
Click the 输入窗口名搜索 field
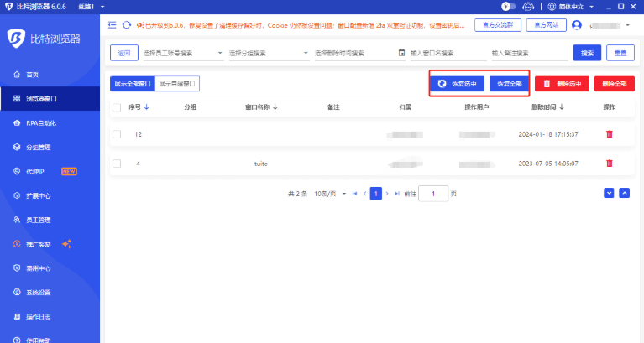pos(448,53)
